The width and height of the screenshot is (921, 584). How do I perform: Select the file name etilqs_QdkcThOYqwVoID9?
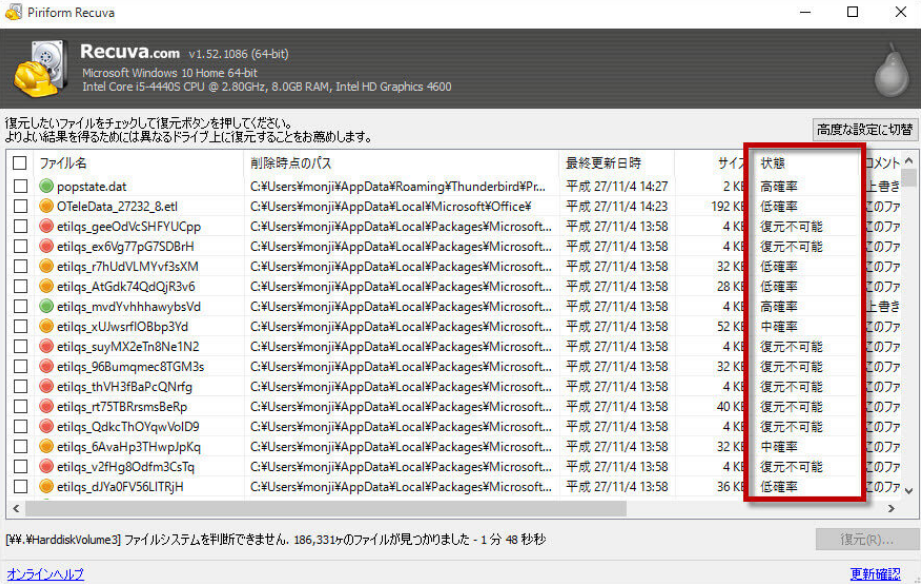[x=128, y=427]
